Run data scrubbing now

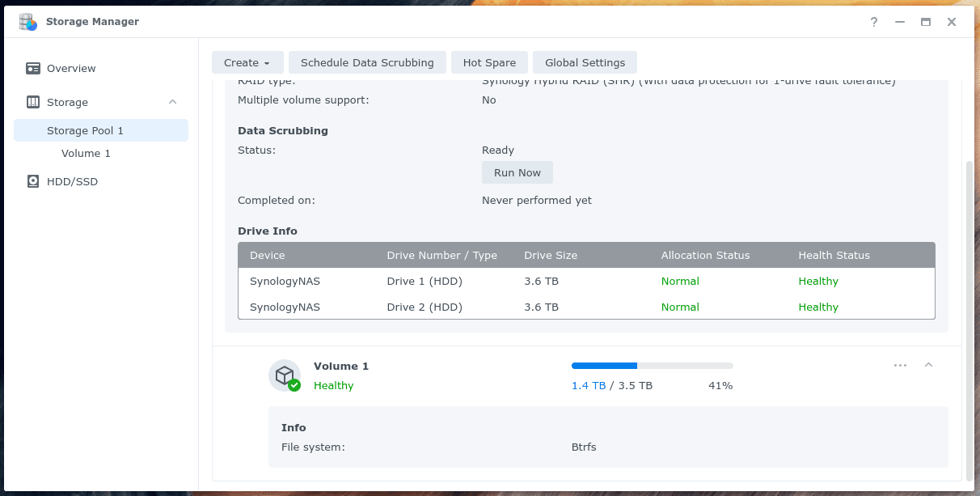[x=517, y=172]
